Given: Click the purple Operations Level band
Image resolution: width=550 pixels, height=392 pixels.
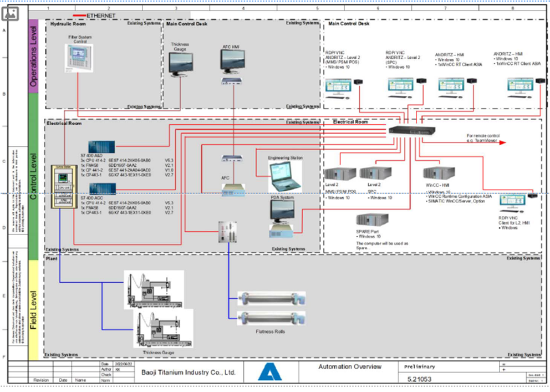Looking at the screenshot, I should click(x=33, y=55).
